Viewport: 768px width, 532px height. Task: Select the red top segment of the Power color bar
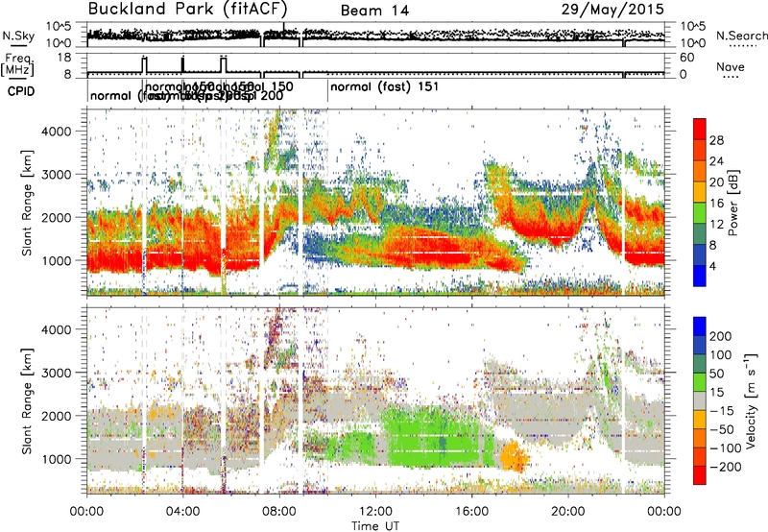click(700, 129)
